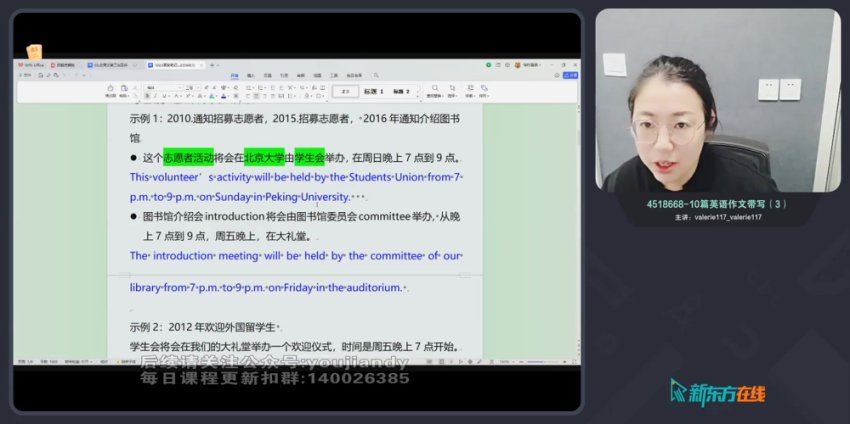This screenshot has height=424, width=850.
Task: Open the 引用 (References) ribbon tab
Action: 284,75
